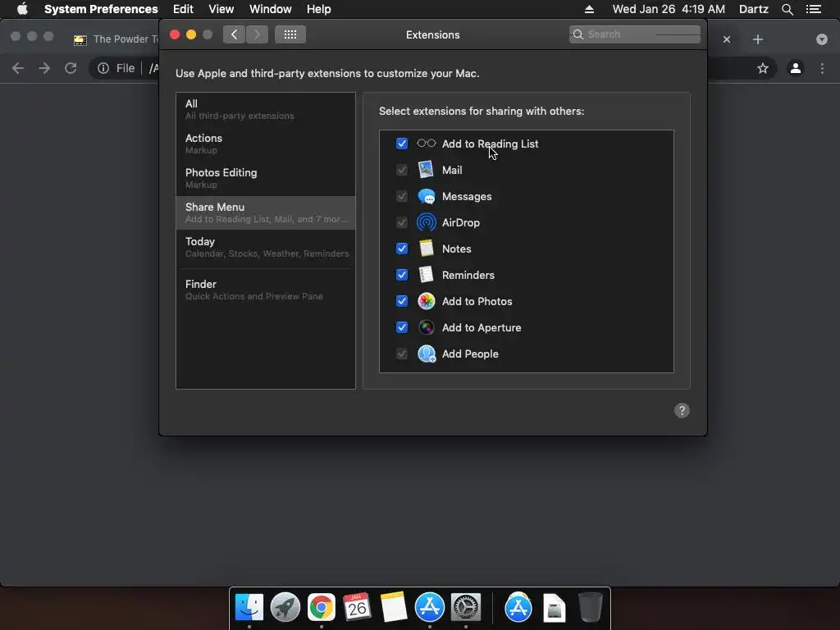This screenshot has height=630, width=840.
Task: Open the Apple menu
Action: pos(22,9)
